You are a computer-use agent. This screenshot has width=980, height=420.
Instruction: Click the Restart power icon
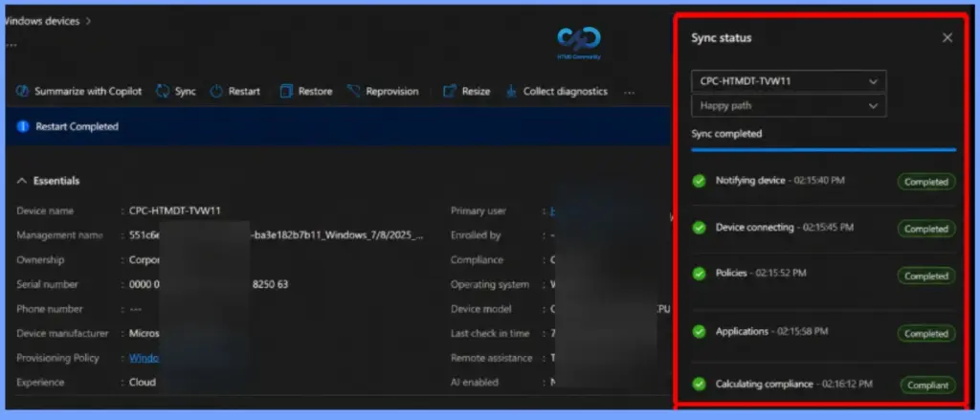click(216, 91)
